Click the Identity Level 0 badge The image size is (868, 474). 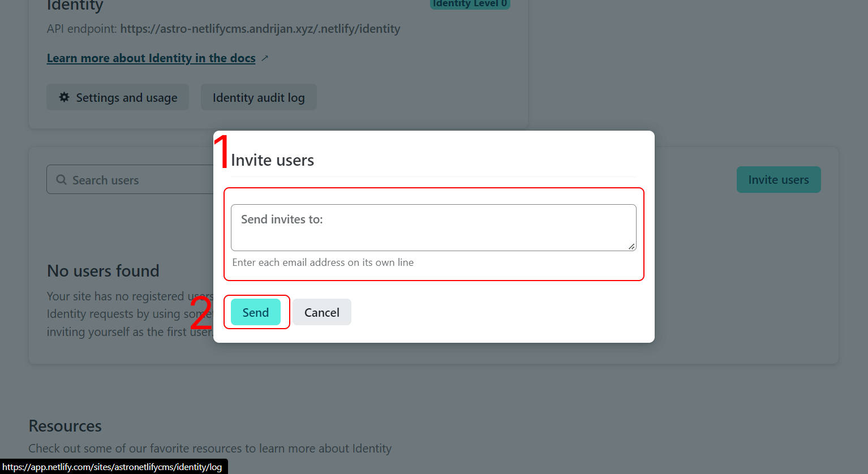[x=470, y=3]
